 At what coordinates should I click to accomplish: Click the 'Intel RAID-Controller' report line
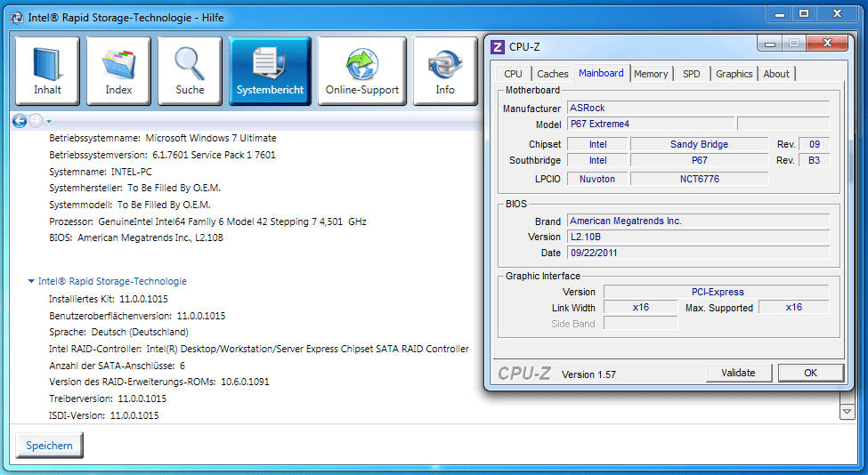click(258, 349)
